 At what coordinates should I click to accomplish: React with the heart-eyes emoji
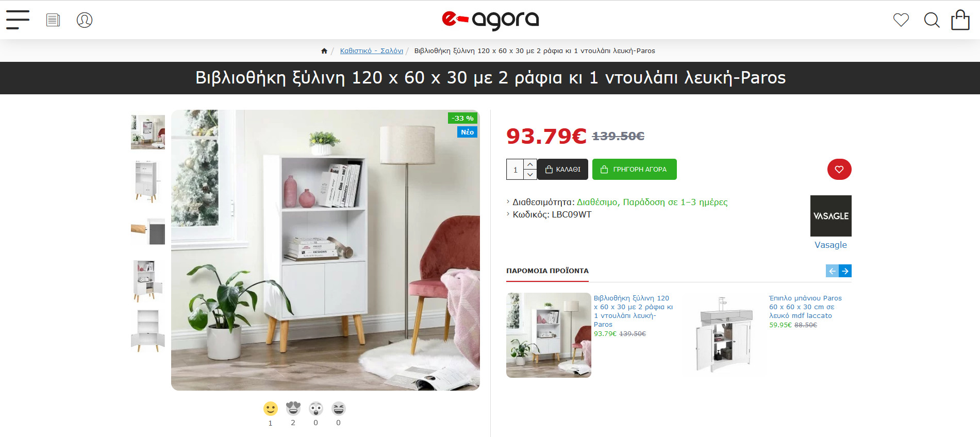(293, 409)
